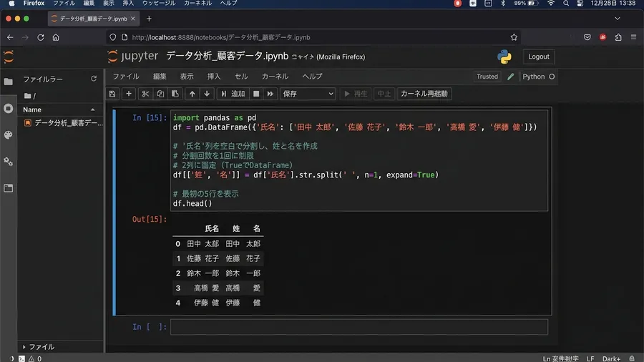Cut selected cell with scissors icon
This screenshot has width=644, height=362.
[x=145, y=94]
